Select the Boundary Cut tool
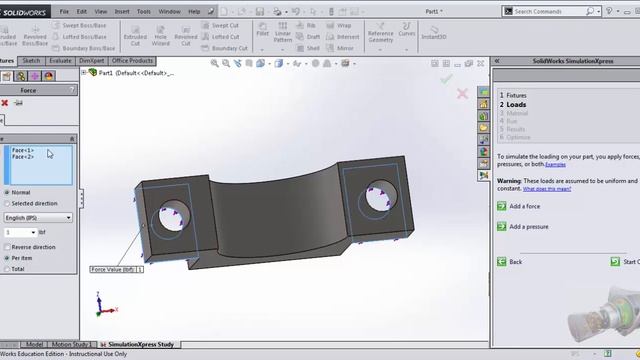Image resolution: width=640 pixels, height=360 pixels. click(x=225, y=48)
